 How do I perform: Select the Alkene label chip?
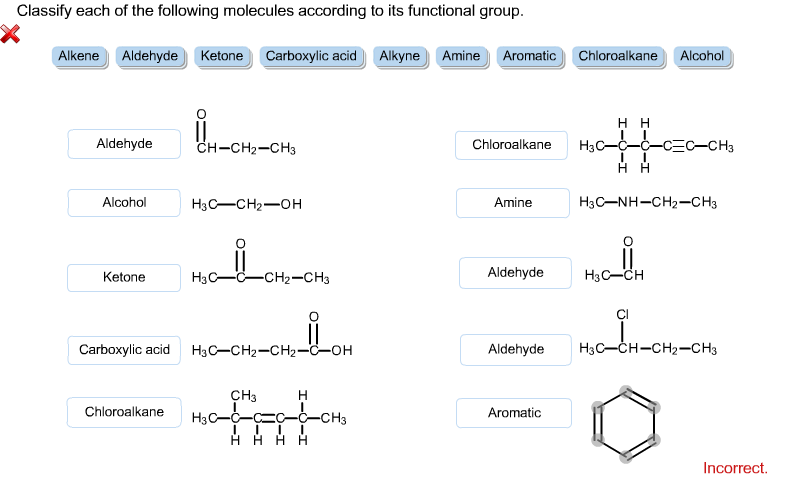point(79,56)
